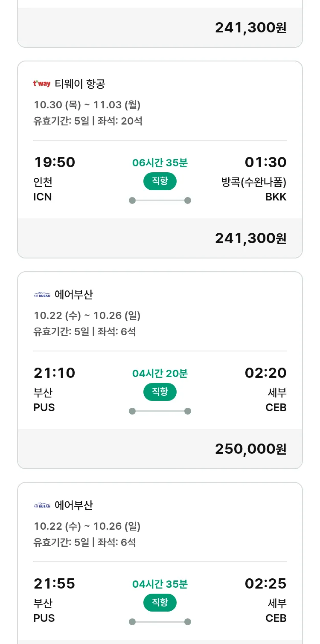This screenshot has height=644, width=320.
Task: Tap the 21:55 departure time
Action: click(x=55, y=584)
